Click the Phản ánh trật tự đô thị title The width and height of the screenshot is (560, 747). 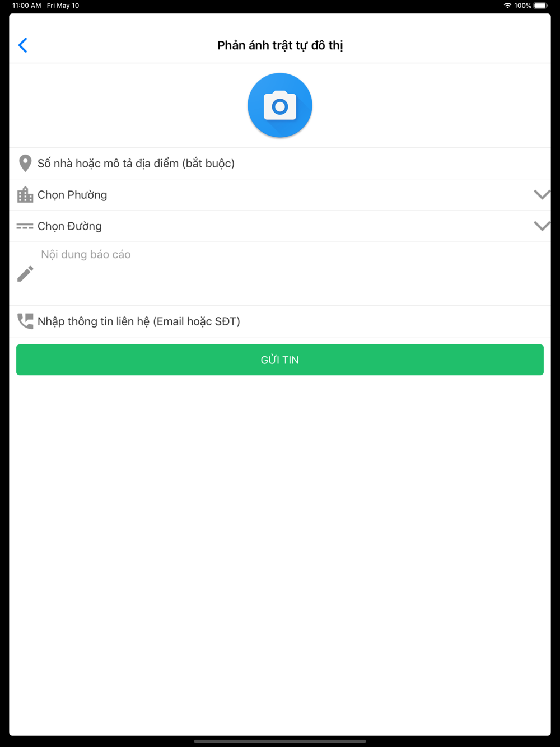[280, 45]
